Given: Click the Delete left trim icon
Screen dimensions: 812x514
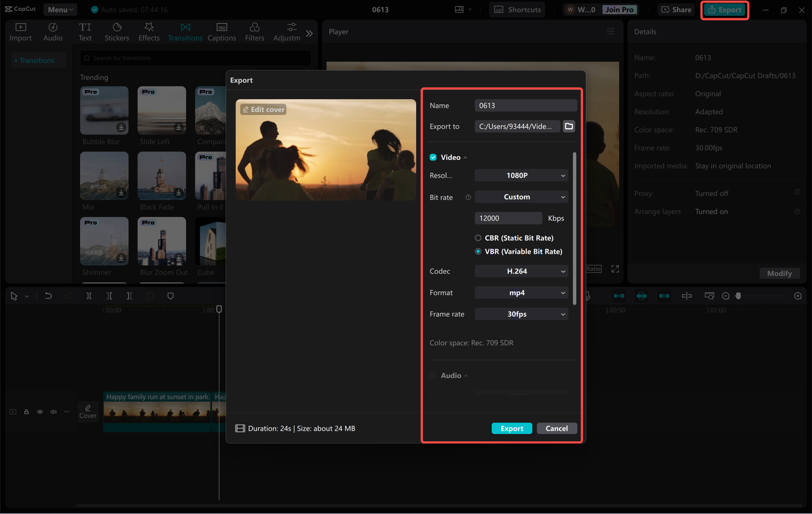Looking at the screenshot, I should [109, 296].
